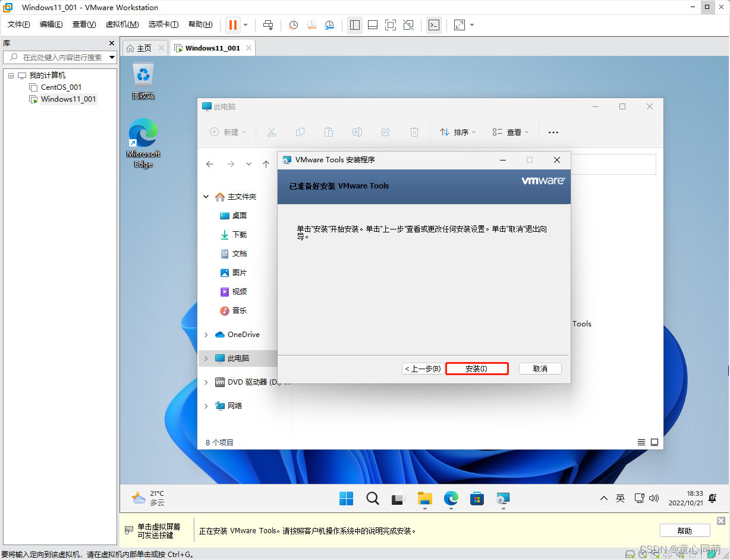Click 帮助 in the notification banner
Viewport: 730px width, 560px height.
684,530
